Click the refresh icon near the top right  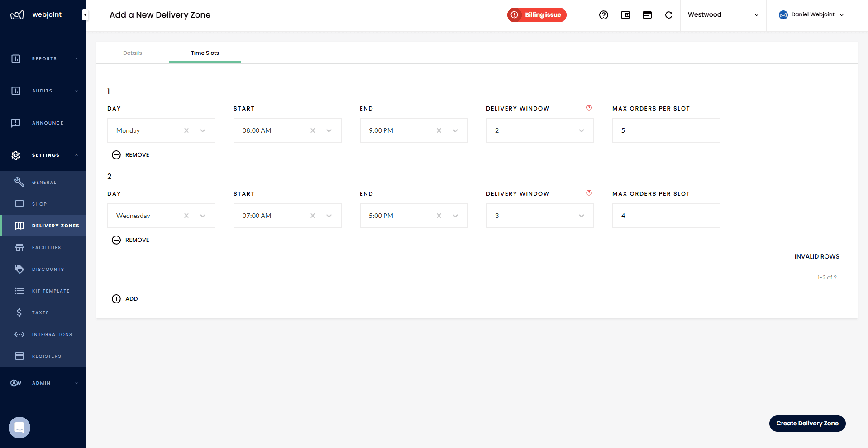tap(669, 15)
